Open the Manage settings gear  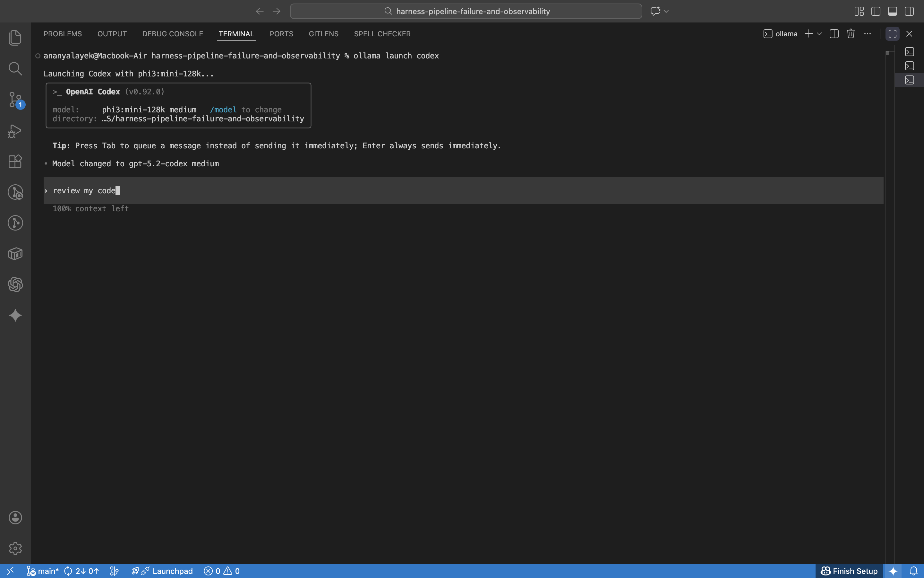point(15,548)
